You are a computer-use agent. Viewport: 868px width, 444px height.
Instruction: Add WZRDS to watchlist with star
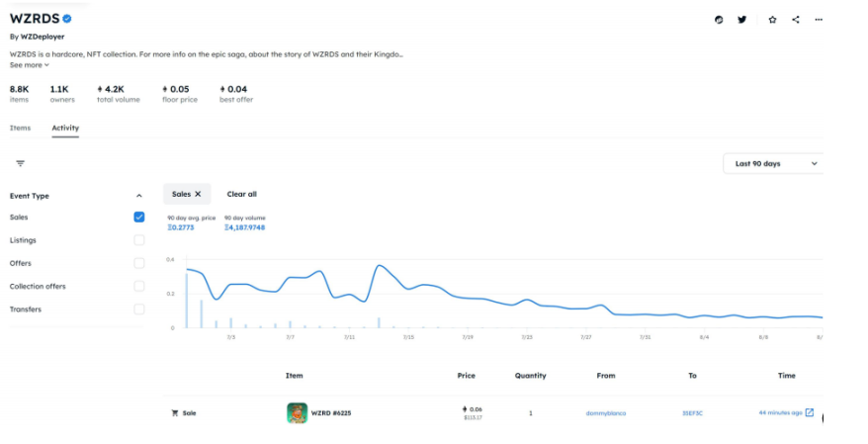tap(771, 20)
